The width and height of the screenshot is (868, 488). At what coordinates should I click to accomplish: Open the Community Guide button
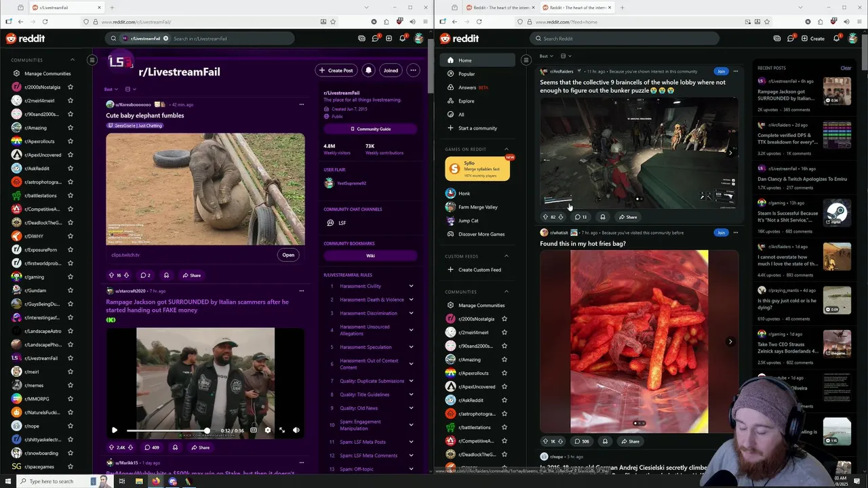tap(370, 129)
